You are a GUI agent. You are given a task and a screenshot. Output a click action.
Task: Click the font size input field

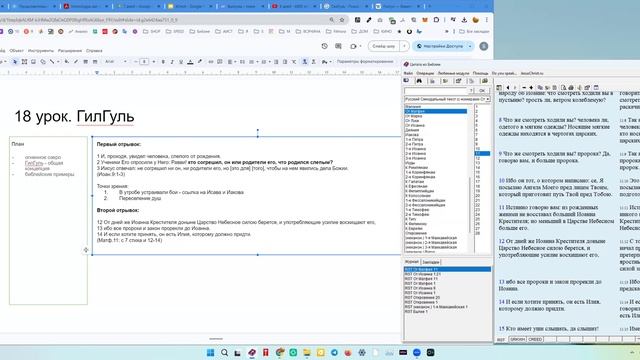(144, 62)
